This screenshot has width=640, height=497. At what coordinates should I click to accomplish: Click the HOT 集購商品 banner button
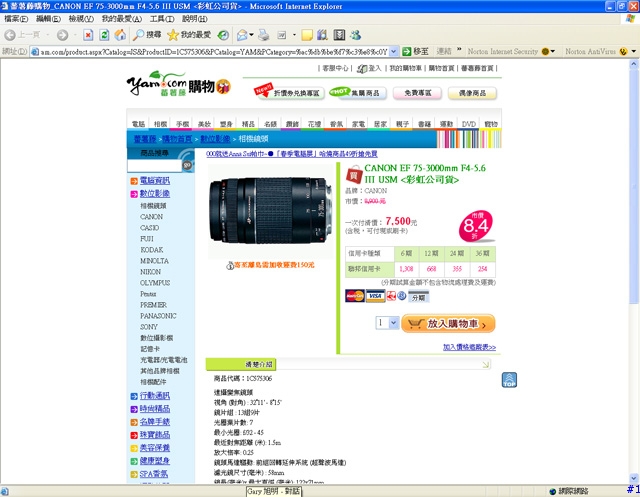pyautogui.click(x=356, y=93)
